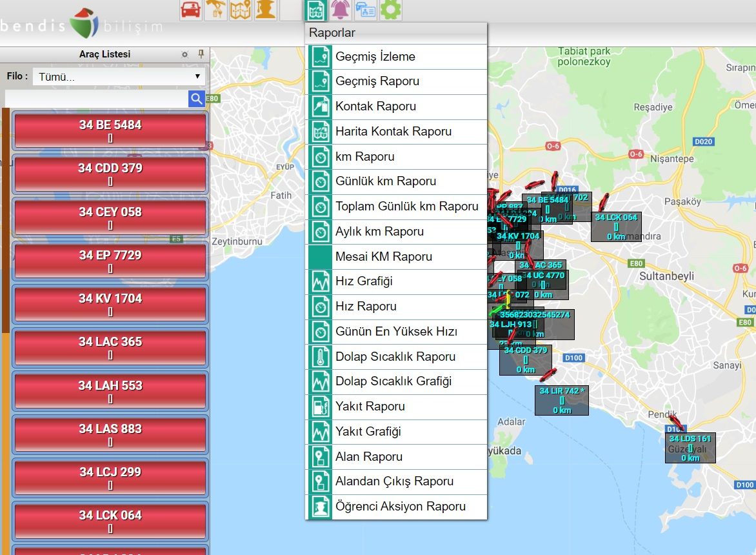Click the location icon beside Alan Raporu

click(320, 457)
